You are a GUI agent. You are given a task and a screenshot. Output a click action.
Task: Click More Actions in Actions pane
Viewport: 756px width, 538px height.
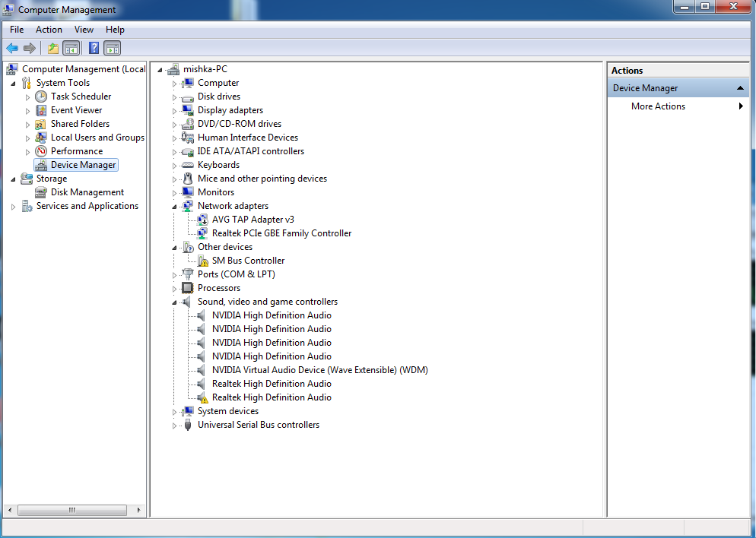tap(658, 106)
